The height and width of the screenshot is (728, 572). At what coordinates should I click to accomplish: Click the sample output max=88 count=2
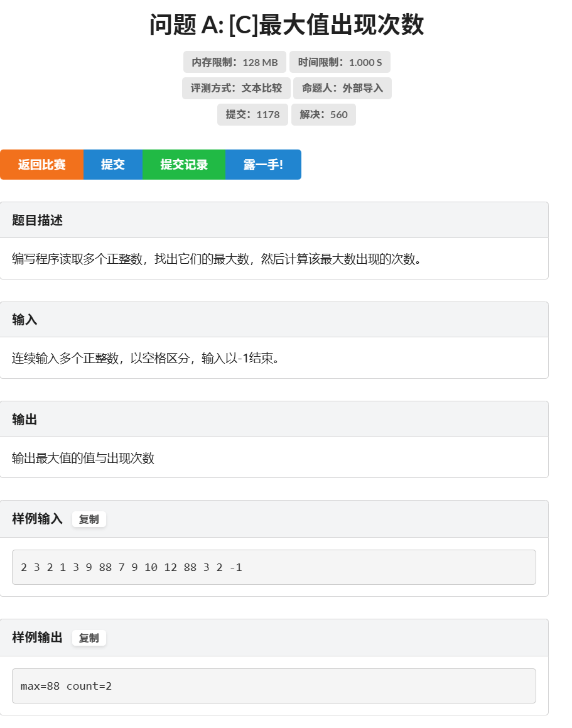(274, 686)
